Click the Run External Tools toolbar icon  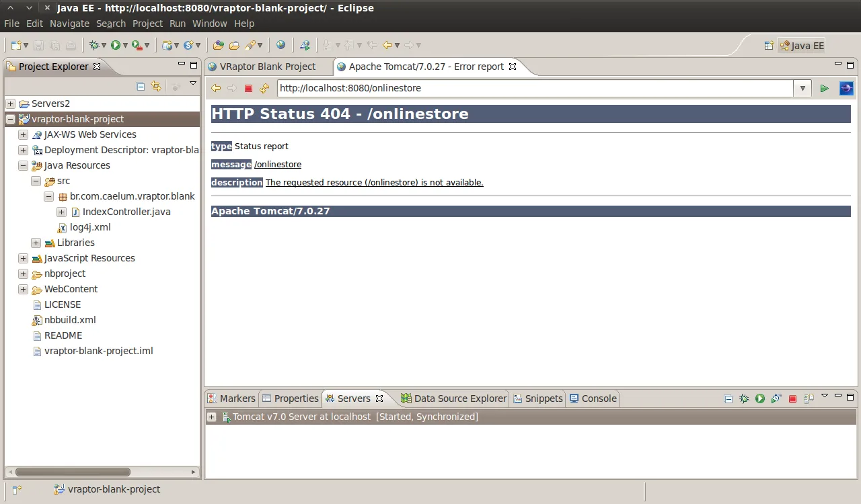[x=137, y=45]
